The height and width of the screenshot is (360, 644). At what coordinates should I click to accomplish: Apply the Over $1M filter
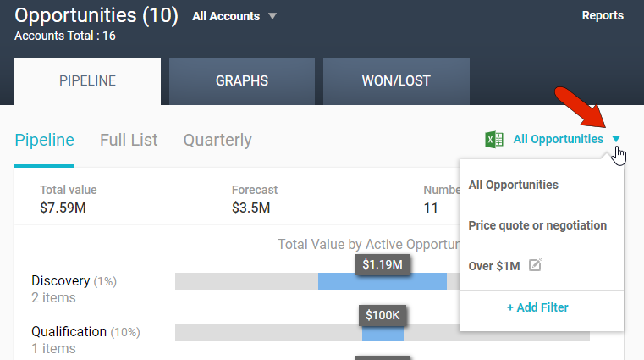(494, 266)
